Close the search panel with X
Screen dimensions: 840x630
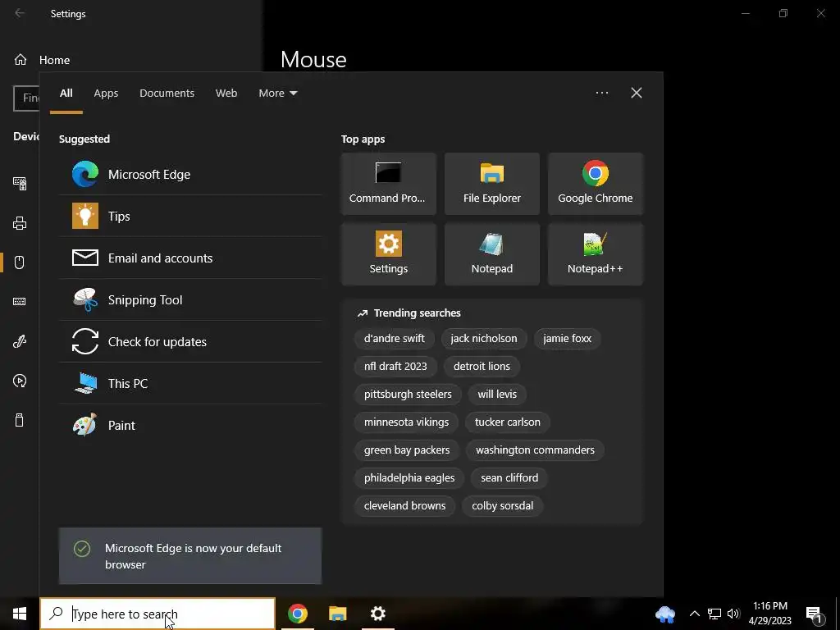pyautogui.click(x=637, y=93)
